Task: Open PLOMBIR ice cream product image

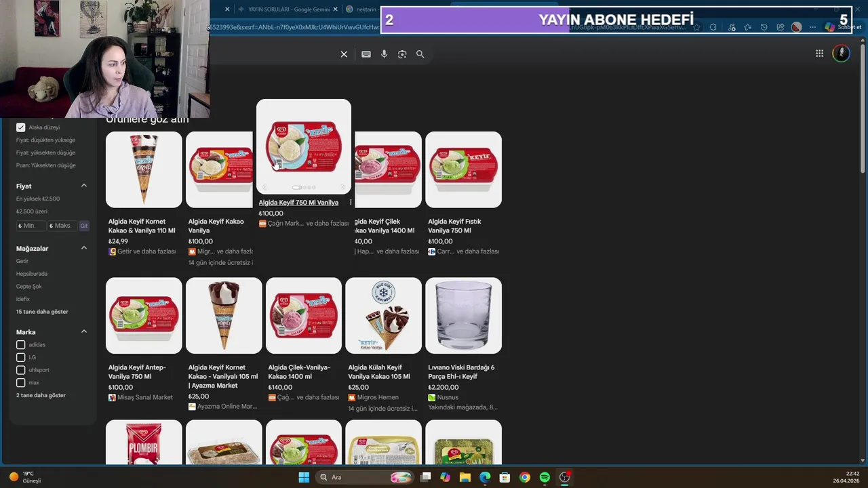Action: tap(144, 442)
